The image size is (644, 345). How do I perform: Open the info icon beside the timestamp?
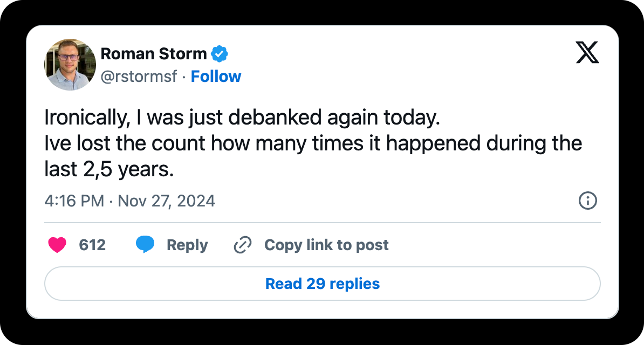tap(587, 201)
